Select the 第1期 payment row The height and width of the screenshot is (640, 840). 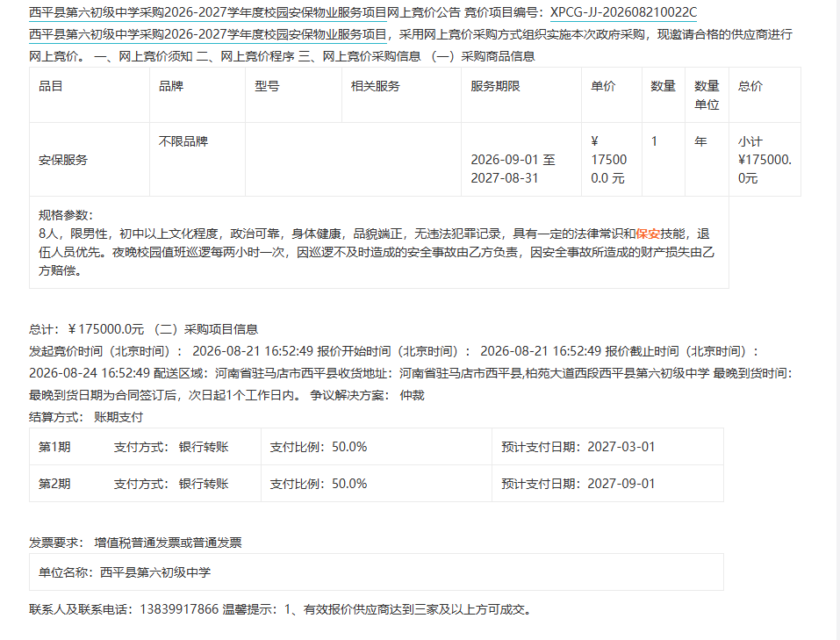[x=376, y=447]
